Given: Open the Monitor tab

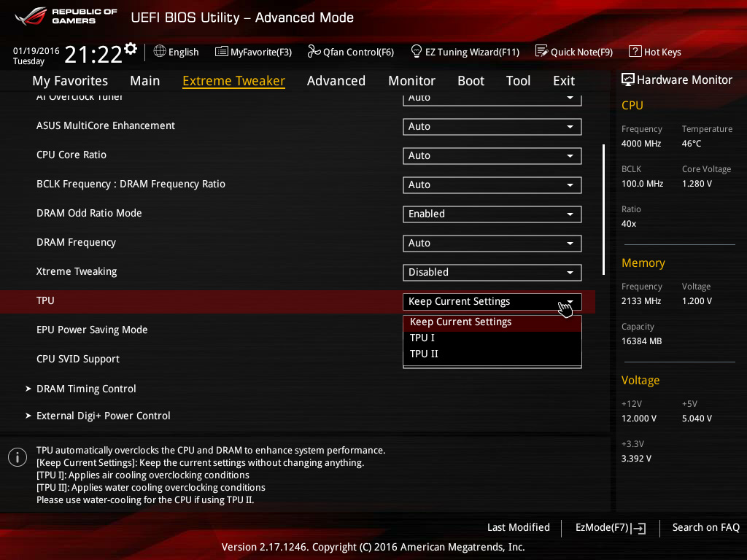Looking at the screenshot, I should [411, 81].
